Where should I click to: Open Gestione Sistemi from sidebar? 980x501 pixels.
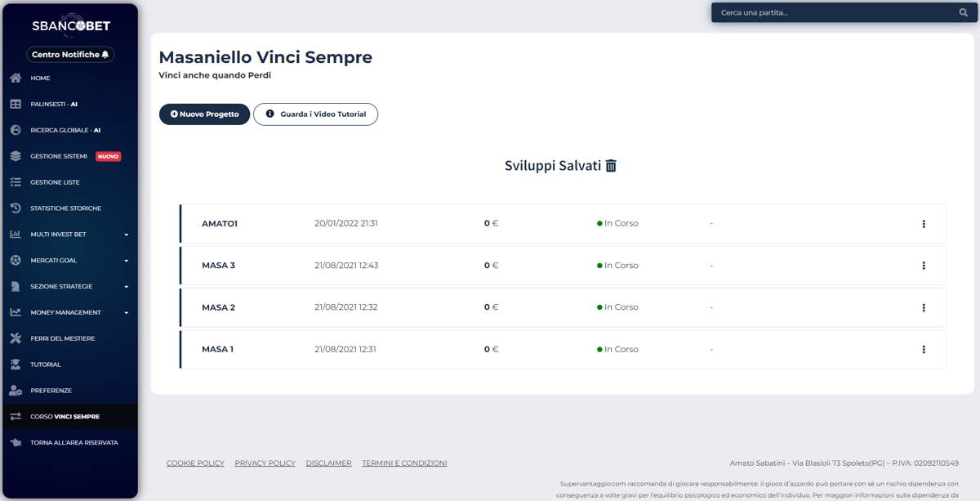click(59, 156)
